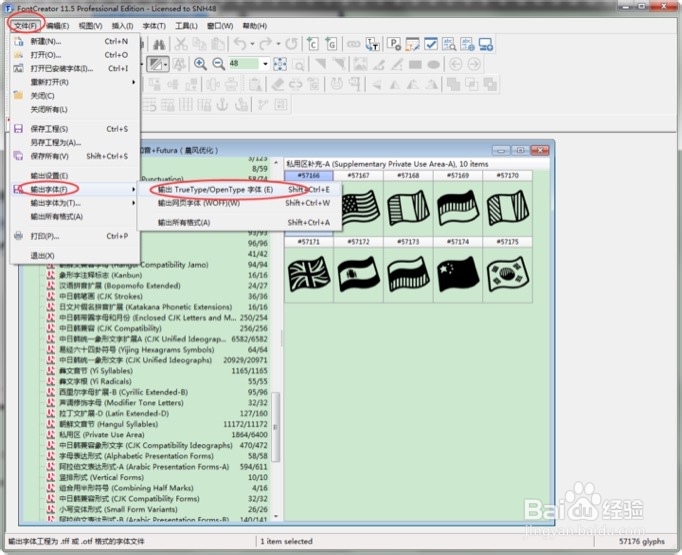Image resolution: width=682 pixels, height=555 pixels.
Task: Open the 帮助(H) menu
Action: (x=254, y=26)
